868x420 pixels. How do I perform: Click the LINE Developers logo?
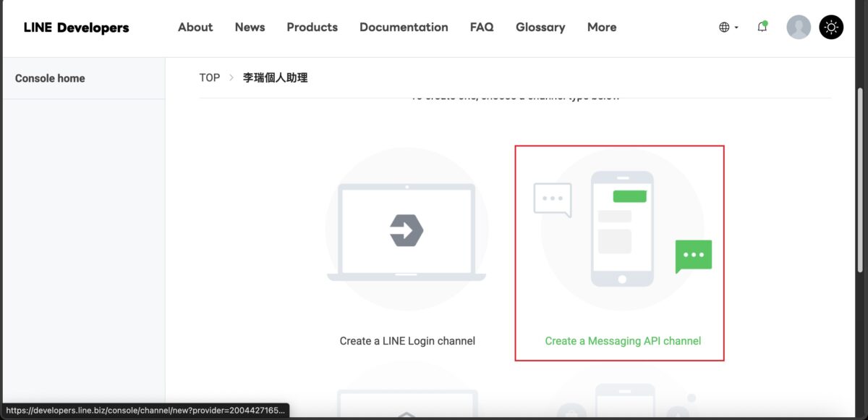(76, 28)
